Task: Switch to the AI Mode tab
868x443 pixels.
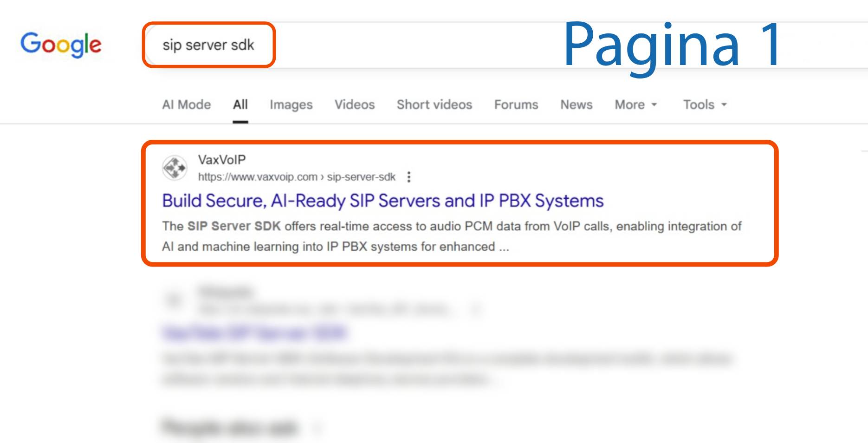Action: (186, 104)
